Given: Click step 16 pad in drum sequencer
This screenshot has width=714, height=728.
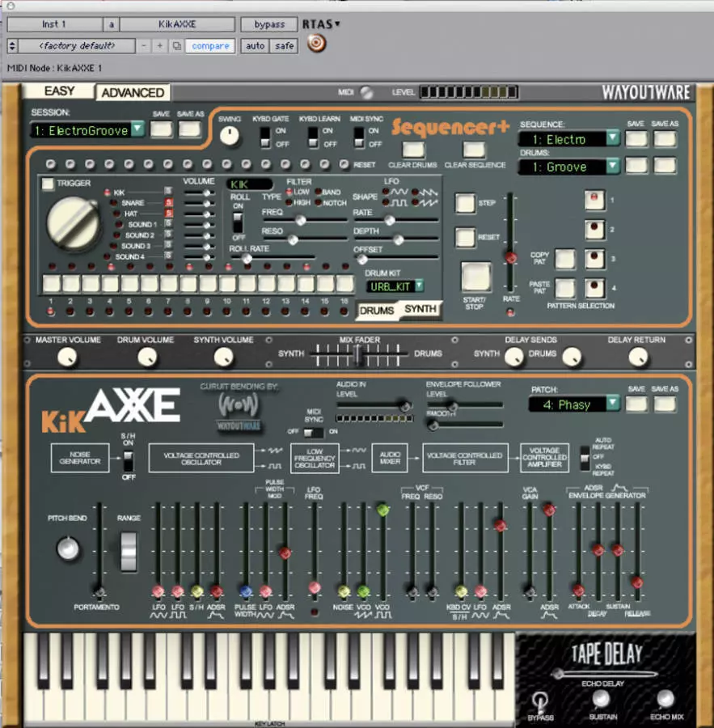Looking at the screenshot, I should (x=345, y=283).
